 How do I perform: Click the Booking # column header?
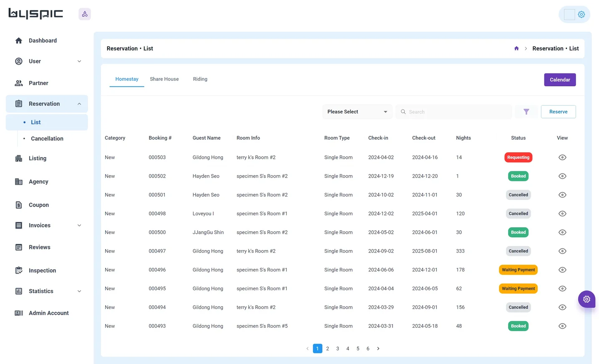[x=160, y=138]
